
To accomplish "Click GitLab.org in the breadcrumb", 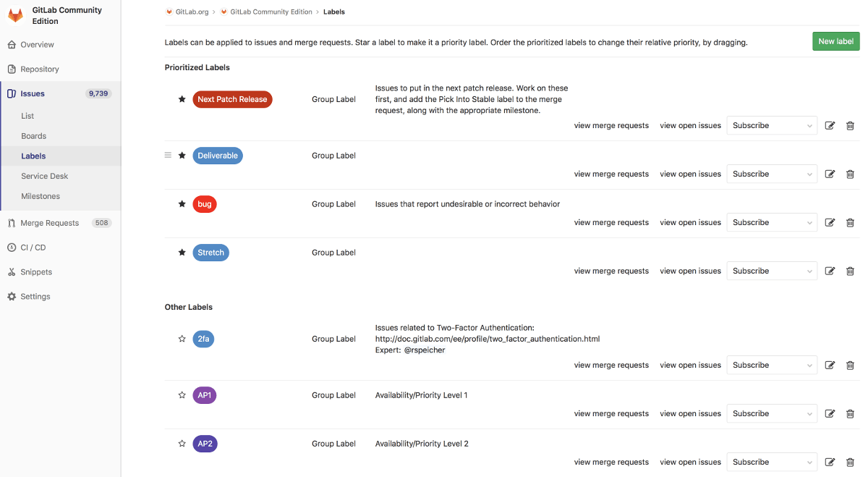I will click(x=192, y=12).
